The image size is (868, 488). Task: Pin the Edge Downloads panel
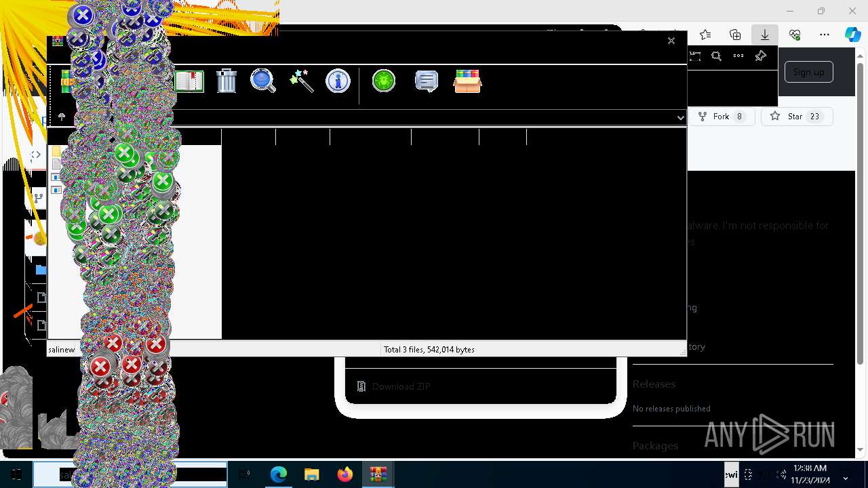761,56
